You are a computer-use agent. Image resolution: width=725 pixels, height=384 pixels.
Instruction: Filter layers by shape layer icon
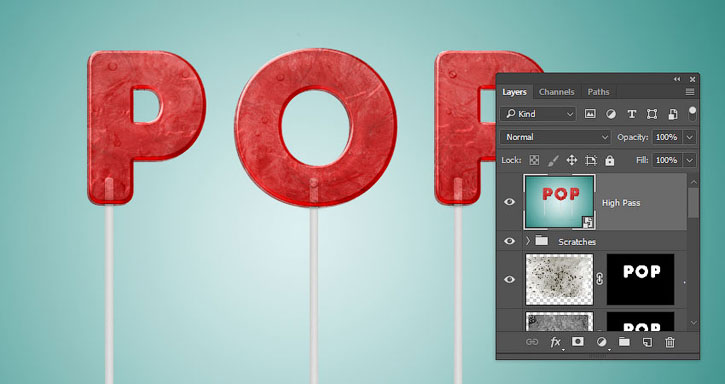[652, 114]
